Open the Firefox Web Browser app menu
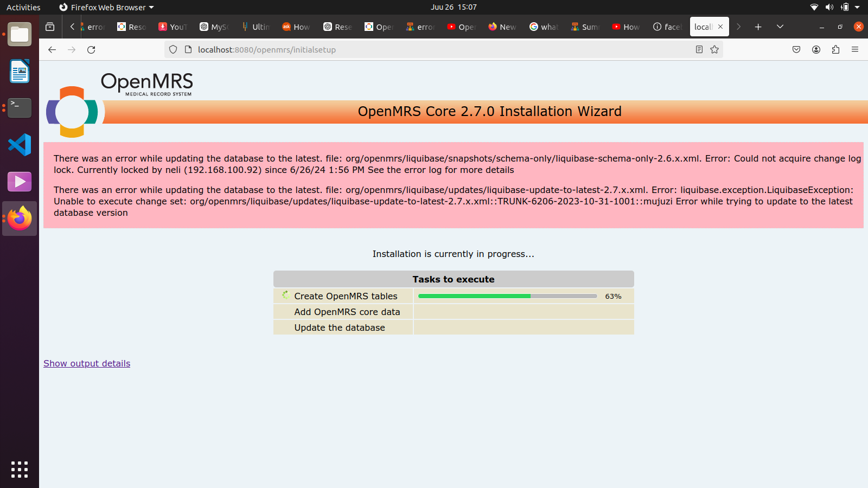 [106, 7]
